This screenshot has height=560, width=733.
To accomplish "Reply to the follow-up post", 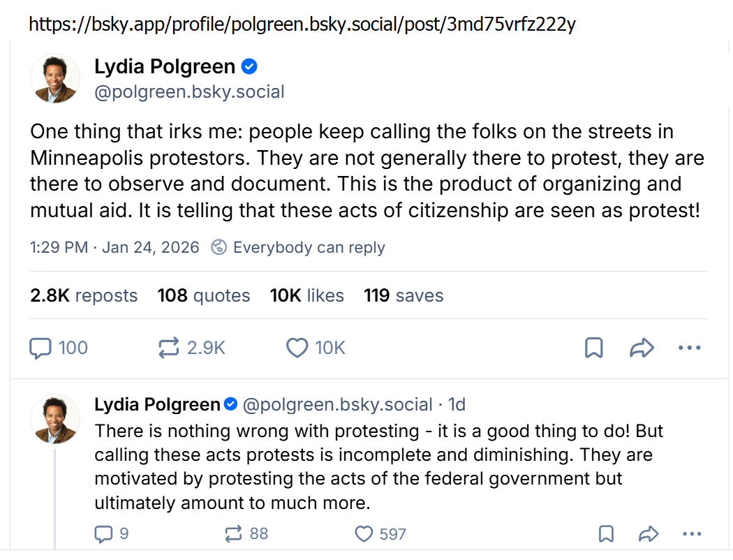I will click(x=103, y=534).
